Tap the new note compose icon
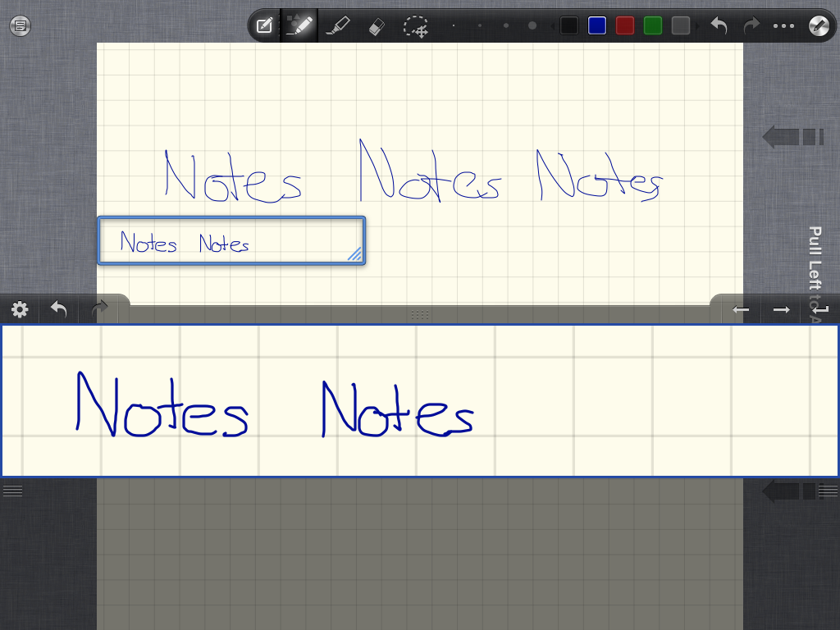840x630 pixels. (x=264, y=25)
